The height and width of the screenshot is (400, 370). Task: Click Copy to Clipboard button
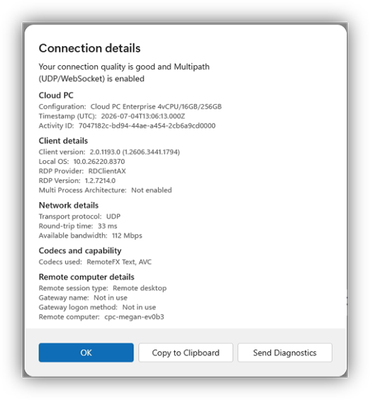coord(185,353)
